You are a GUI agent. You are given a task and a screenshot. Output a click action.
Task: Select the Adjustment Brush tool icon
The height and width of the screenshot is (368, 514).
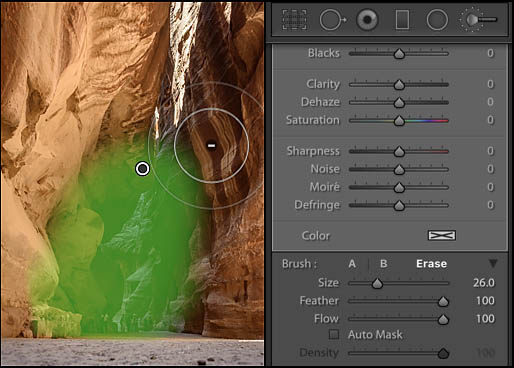(x=478, y=20)
